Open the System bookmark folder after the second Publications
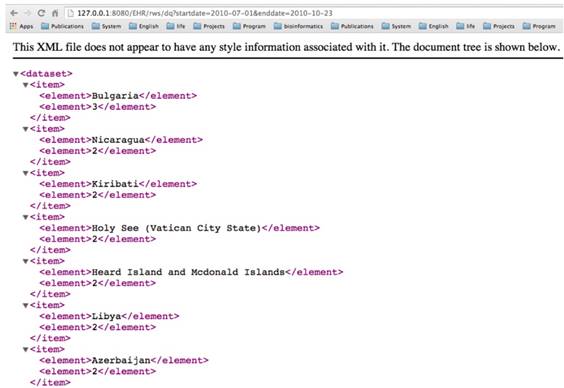The height and width of the screenshot is (388, 564). [396, 26]
